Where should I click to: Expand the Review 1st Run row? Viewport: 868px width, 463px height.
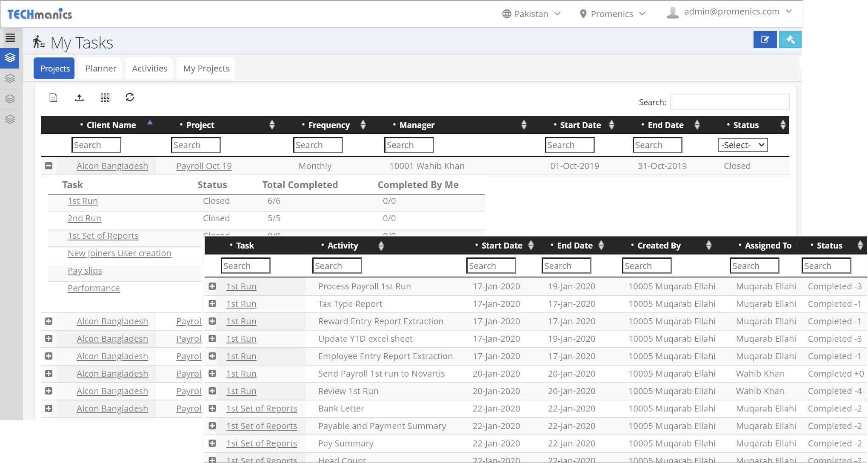[x=212, y=391]
